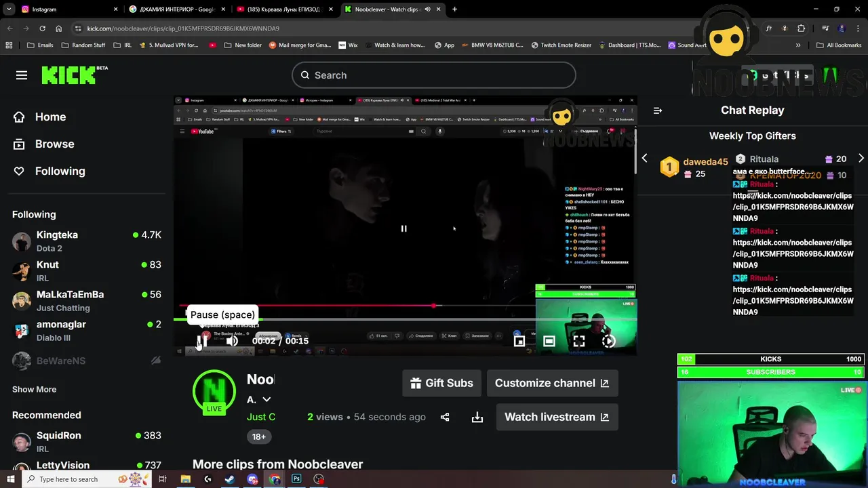Open Knut followed channel
This screenshot has height=488, width=868.
tap(87, 270)
